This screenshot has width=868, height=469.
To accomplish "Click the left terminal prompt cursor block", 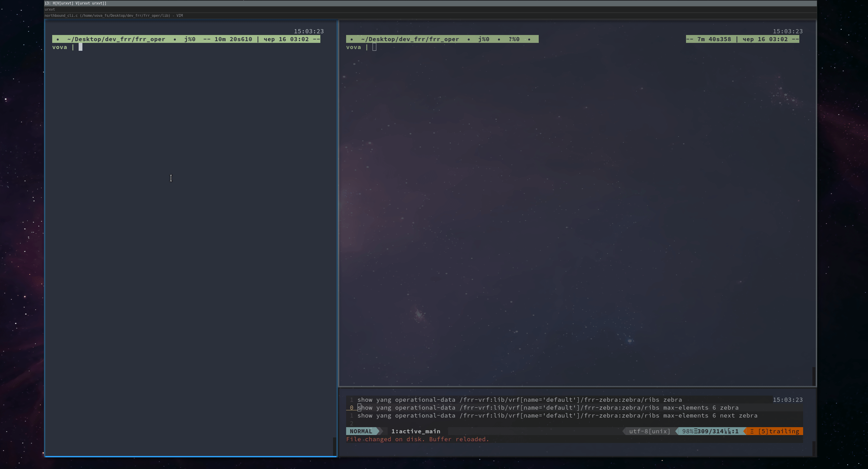I will coord(80,47).
